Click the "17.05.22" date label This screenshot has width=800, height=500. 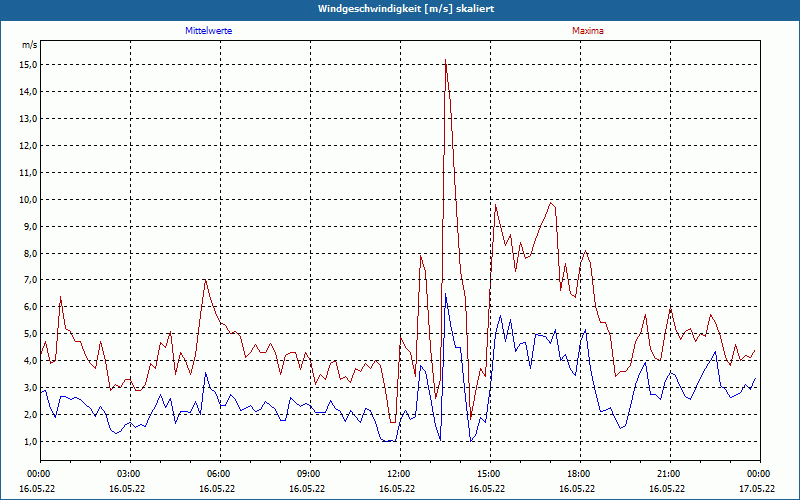(757, 489)
